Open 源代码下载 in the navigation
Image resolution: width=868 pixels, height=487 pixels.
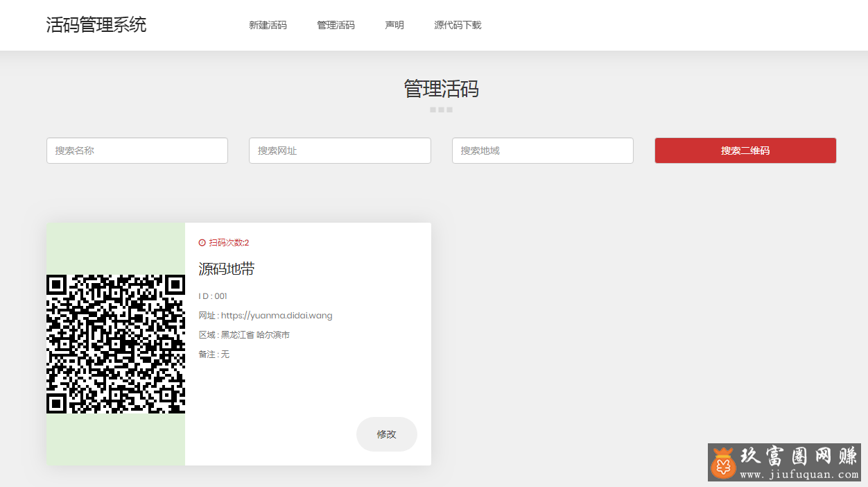pyautogui.click(x=458, y=25)
